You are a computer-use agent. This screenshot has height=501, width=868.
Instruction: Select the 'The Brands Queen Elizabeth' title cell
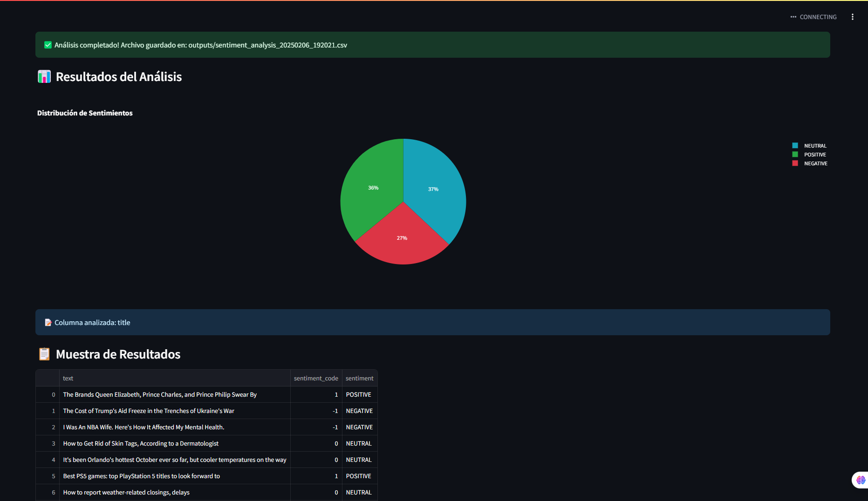pyautogui.click(x=175, y=394)
